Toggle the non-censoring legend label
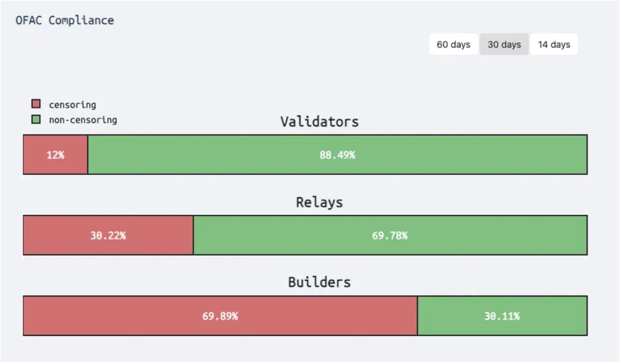Viewport: 621px width, 364px height. pos(83,120)
